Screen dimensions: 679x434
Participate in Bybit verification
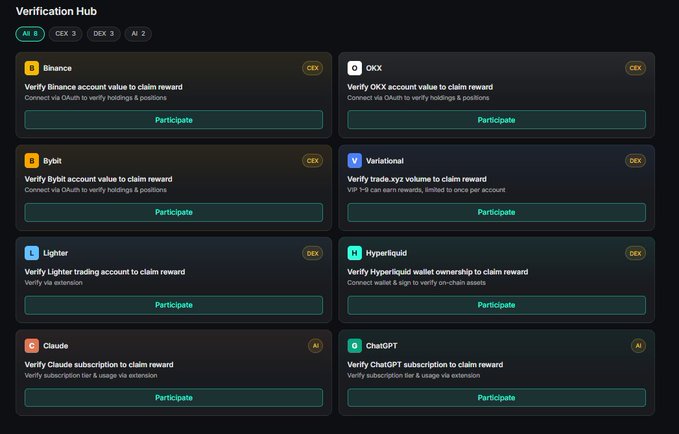click(174, 212)
